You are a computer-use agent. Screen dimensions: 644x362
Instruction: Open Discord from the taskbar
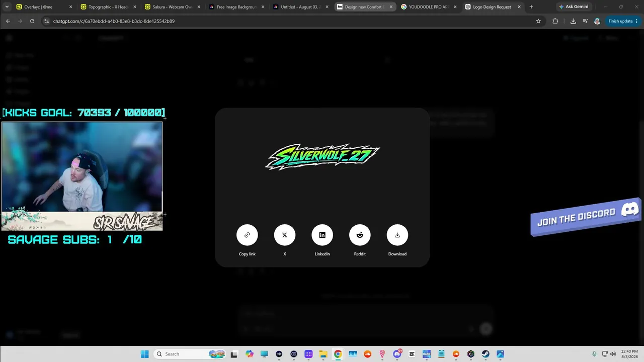397,354
